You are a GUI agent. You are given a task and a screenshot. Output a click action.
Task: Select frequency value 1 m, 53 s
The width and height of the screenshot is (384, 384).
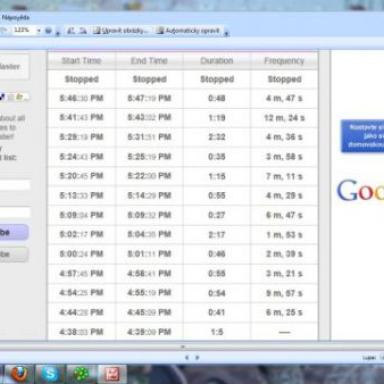284,235
